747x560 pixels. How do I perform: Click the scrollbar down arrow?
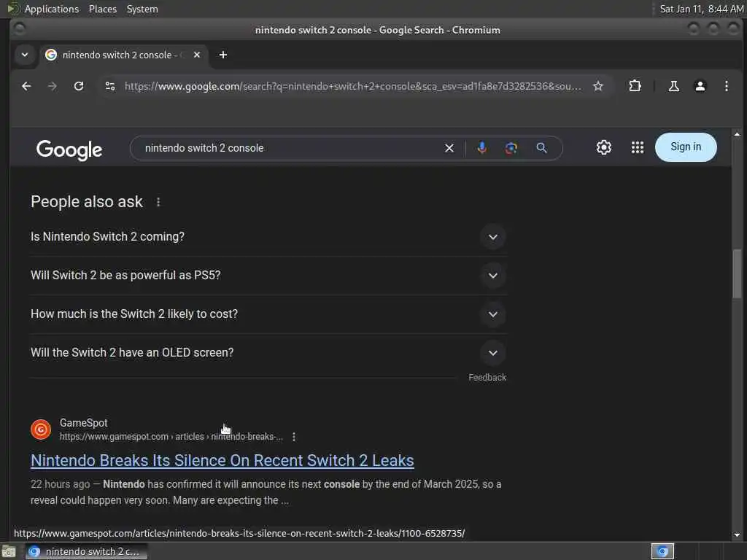tap(737, 534)
